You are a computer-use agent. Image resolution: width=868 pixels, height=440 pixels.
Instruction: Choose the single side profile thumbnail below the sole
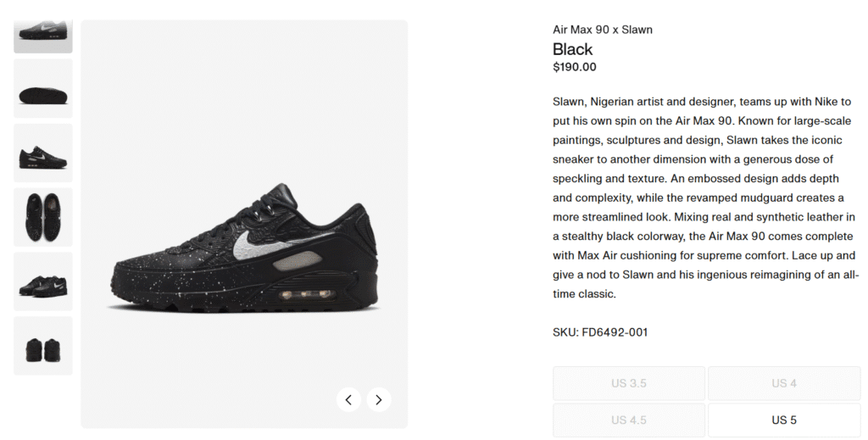[43, 153]
